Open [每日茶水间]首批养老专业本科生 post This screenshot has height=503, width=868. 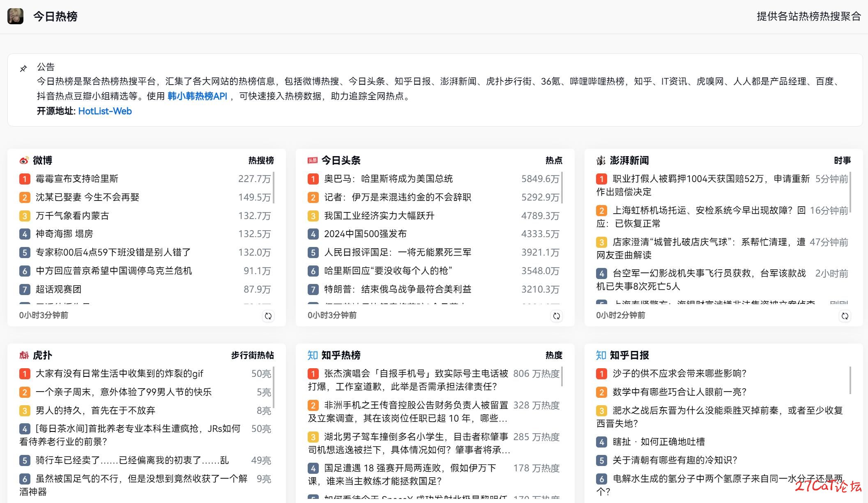(130, 435)
